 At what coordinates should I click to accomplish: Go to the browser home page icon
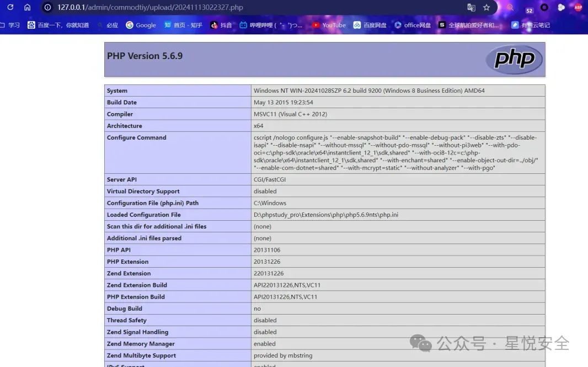tap(28, 7)
